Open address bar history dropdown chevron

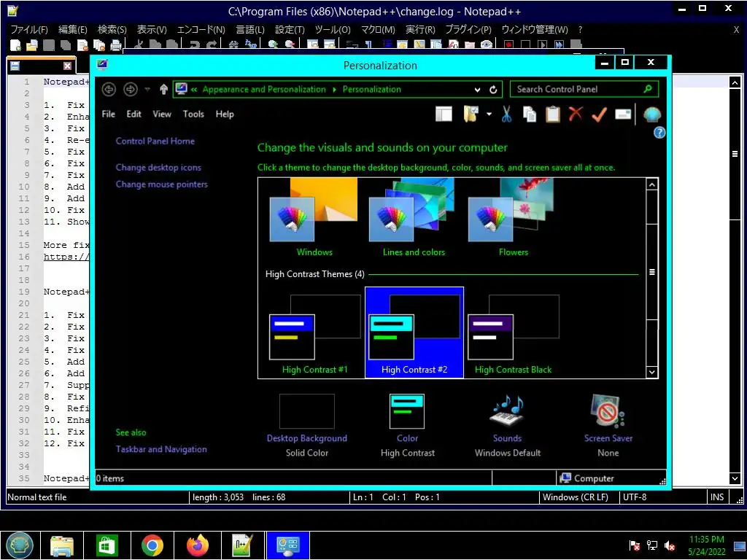[x=477, y=90]
